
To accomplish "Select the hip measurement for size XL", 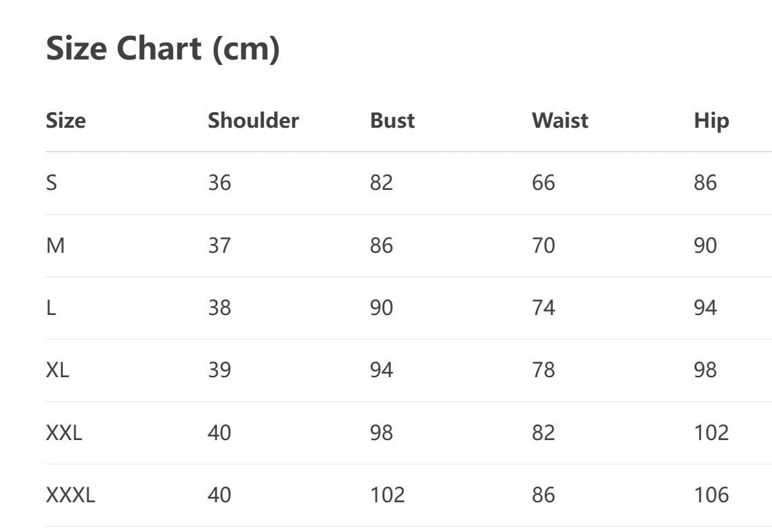I will point(705,370).
